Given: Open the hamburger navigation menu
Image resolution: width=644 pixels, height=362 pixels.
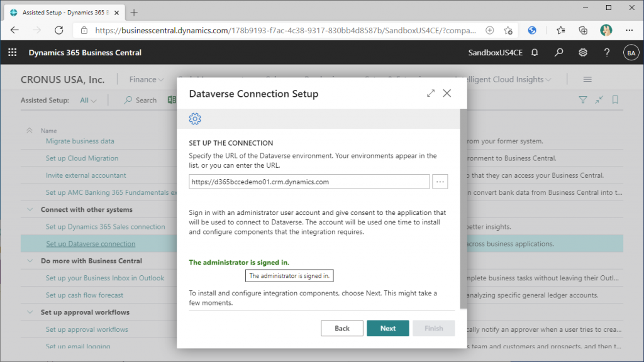Looking at the screenshot, I should [587, 79].
